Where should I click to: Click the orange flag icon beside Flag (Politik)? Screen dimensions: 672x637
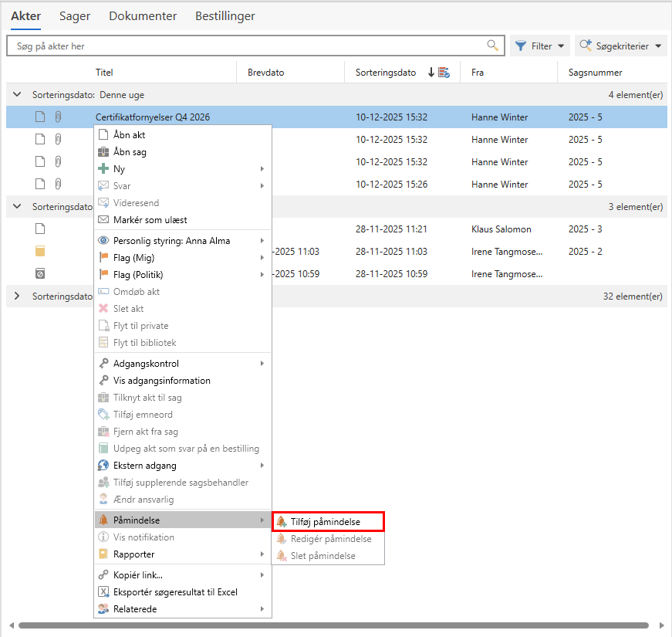pyautogui.click(x=103, y=275)
